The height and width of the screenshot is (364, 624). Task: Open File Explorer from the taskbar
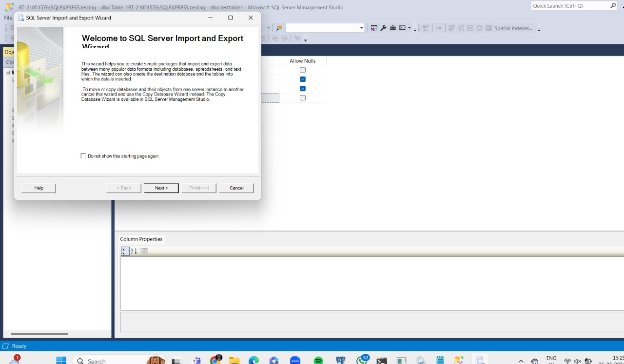[234, 361]
